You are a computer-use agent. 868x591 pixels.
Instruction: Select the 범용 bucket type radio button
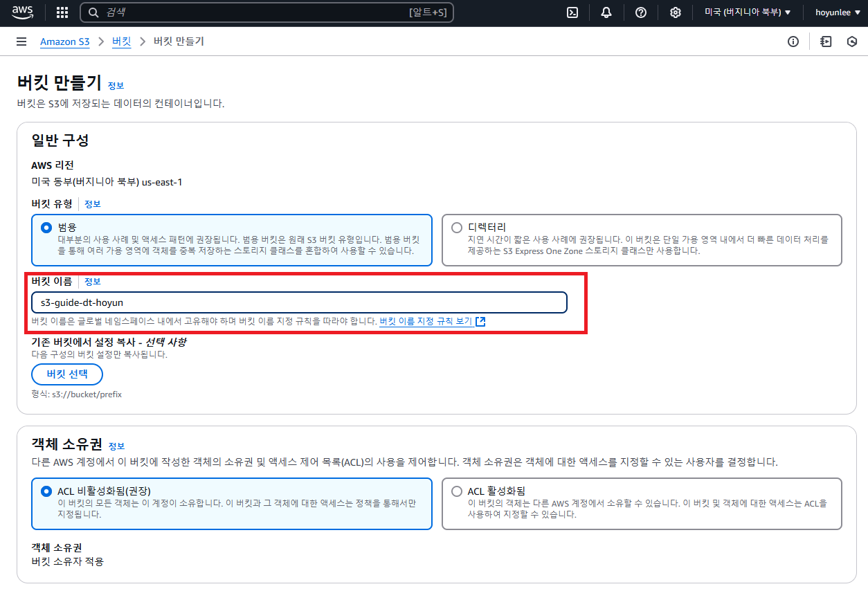tap(46, 227)
